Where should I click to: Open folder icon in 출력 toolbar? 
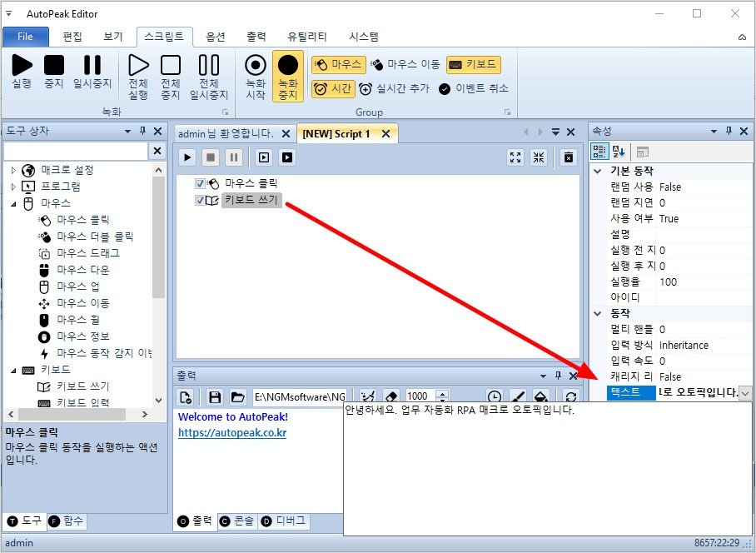click(237, 397)
